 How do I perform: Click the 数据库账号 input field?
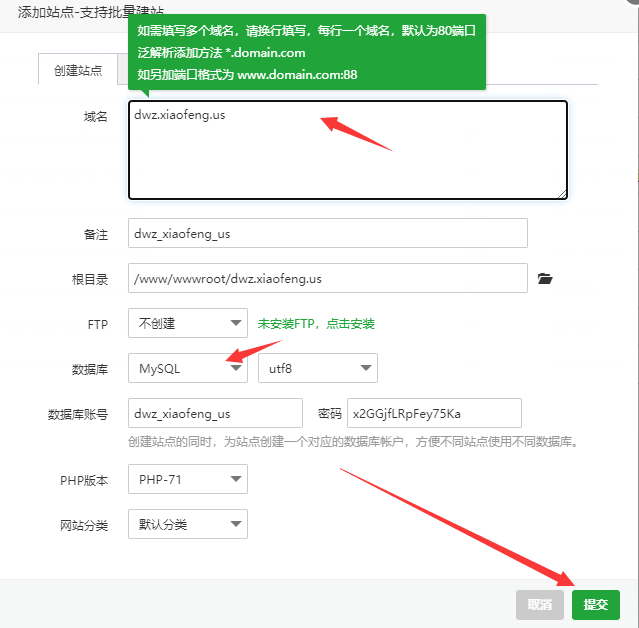(215, 413)
